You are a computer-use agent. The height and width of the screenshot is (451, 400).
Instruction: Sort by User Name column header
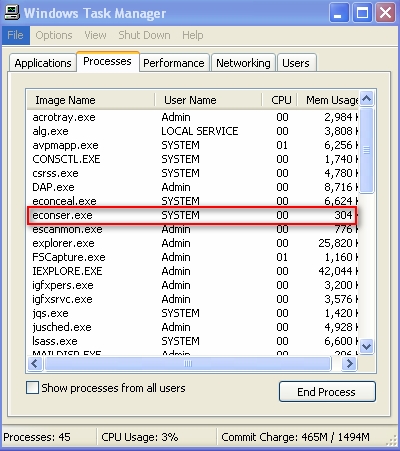coord(208,100)
